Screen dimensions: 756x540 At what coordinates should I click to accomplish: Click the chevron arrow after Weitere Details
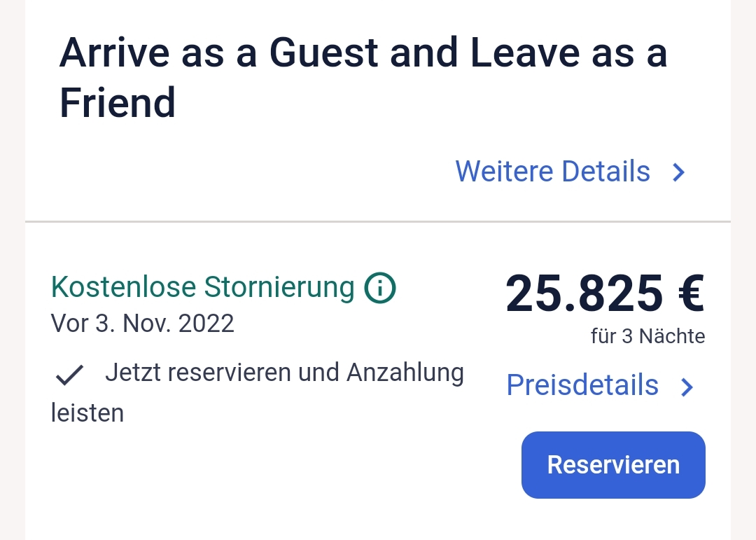point(678,172)
